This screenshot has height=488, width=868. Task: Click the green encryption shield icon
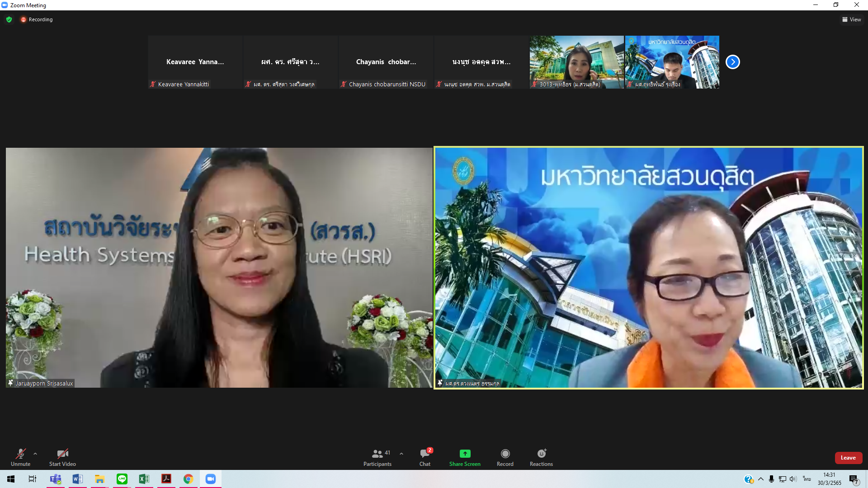coord(9,19)
